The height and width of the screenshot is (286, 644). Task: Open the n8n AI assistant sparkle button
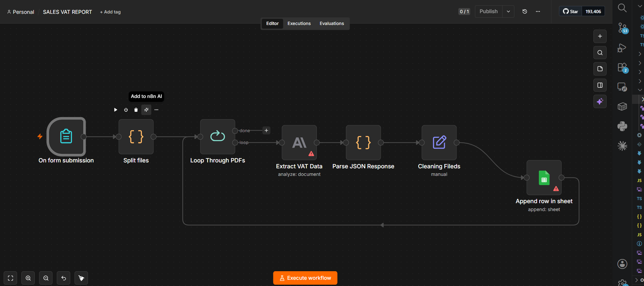(x=600, y=102)
